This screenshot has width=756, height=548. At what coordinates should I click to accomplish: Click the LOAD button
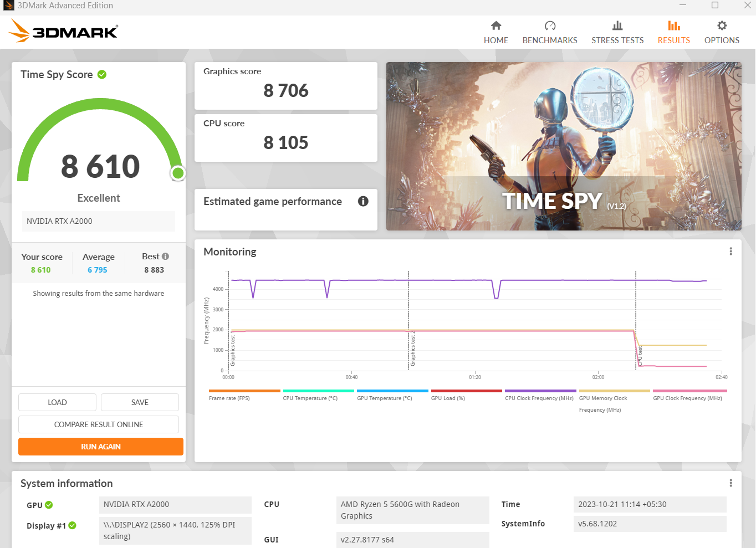coord(57,402)
